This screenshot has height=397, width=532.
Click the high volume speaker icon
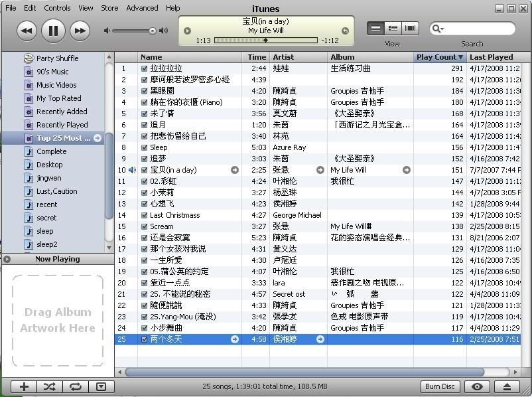(164, 31)
